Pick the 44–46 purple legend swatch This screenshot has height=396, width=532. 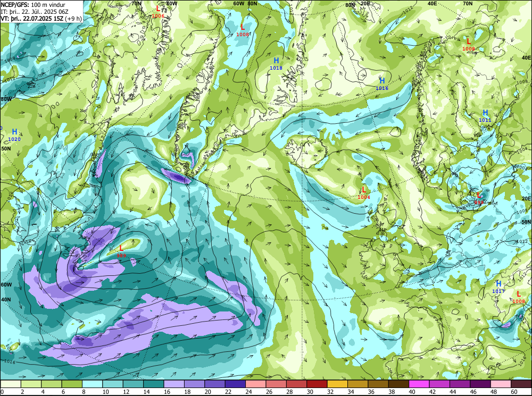click(x=460, y=384)
